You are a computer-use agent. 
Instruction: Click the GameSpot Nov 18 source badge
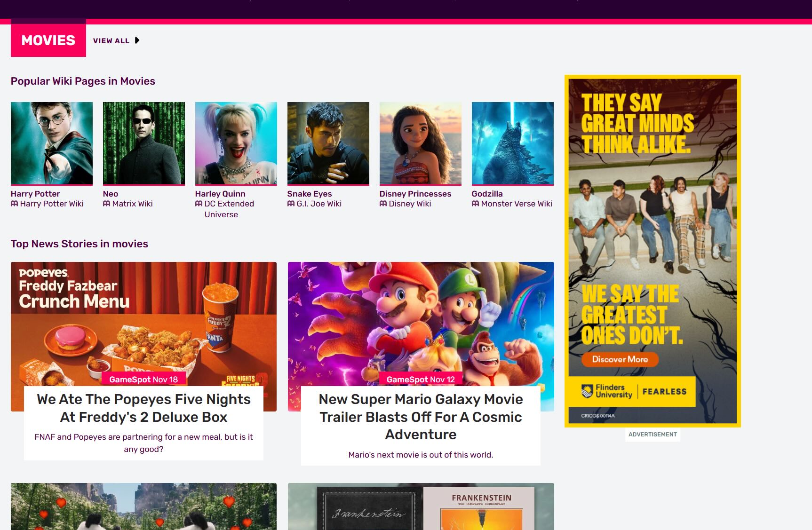click(143, 379)
